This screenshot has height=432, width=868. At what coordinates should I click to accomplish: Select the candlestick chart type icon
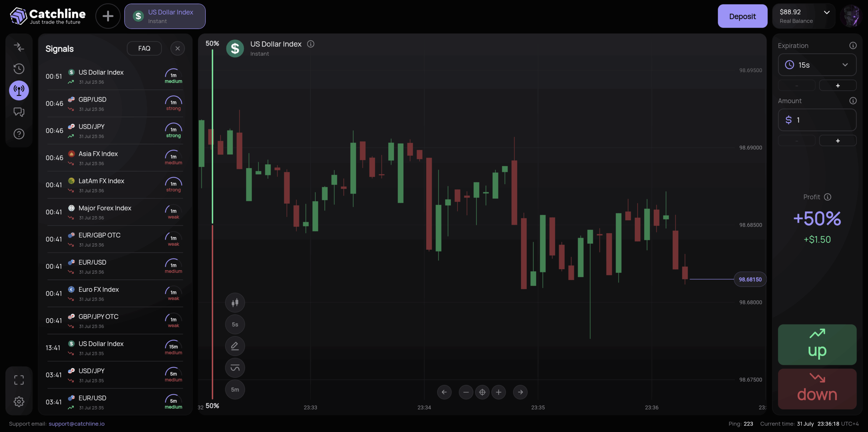point(235,302)
